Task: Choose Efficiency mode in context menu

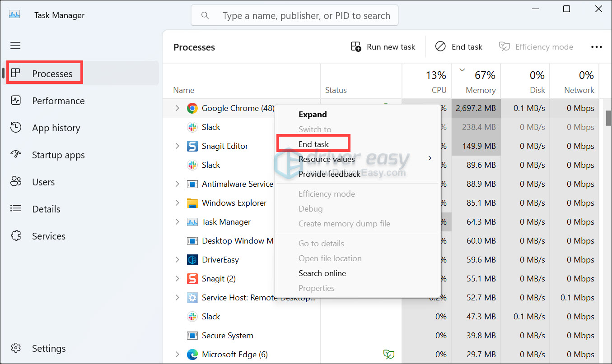Action: 357,194
